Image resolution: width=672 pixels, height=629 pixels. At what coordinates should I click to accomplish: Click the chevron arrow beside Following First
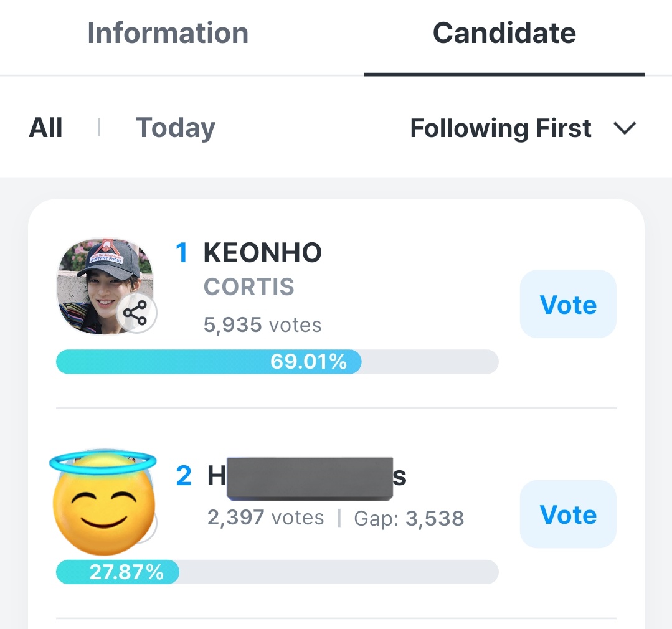click(x=624, y=128)
